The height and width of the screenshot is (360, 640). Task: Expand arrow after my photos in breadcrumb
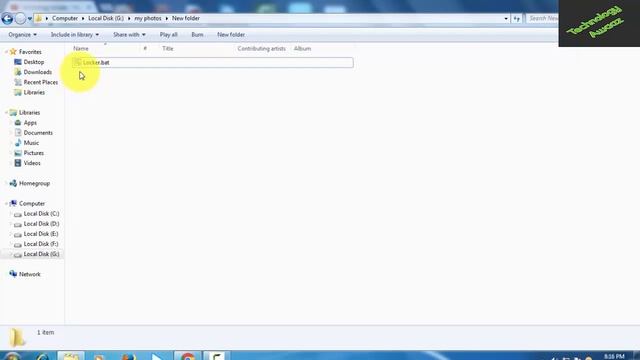coord(167,18)
